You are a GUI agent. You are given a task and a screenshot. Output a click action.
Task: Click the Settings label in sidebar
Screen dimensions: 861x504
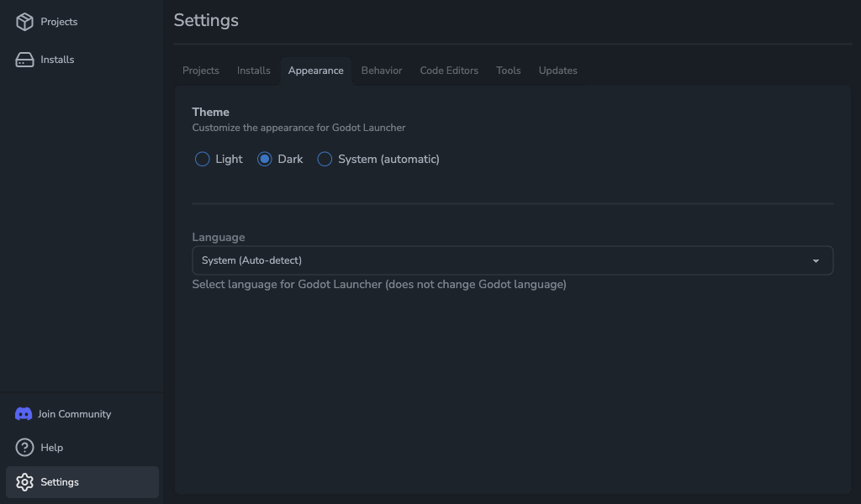pos(60,482)
